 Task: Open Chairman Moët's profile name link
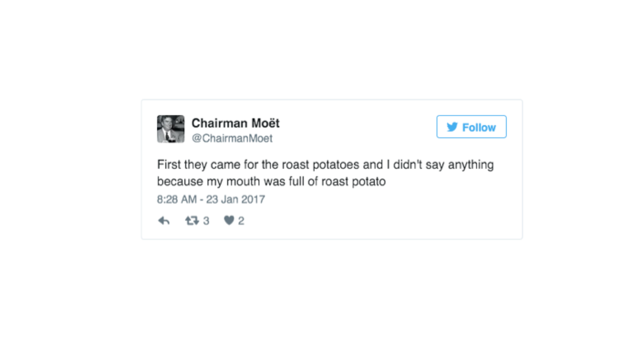tap(235, 123)
